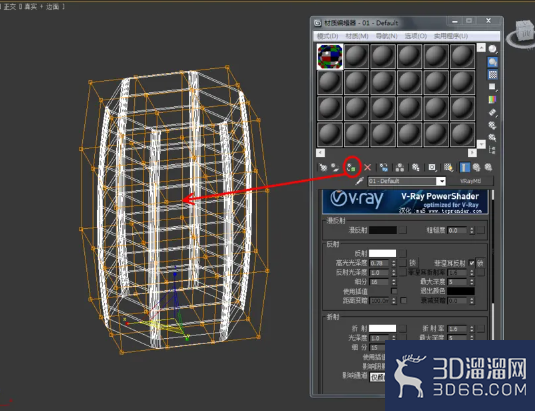This screenshot has height=411, width=535.
Task: Toggle Backlight icon on side toolbar
Action: click(x=492, y=62)
